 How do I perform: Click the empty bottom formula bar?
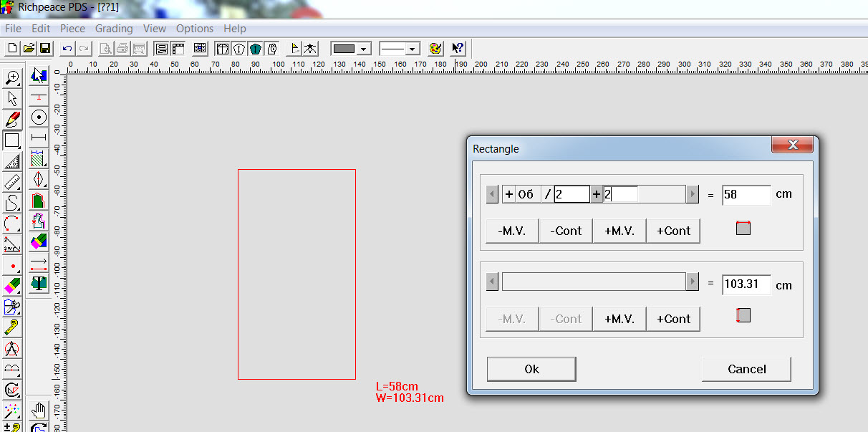pos(593,282)
